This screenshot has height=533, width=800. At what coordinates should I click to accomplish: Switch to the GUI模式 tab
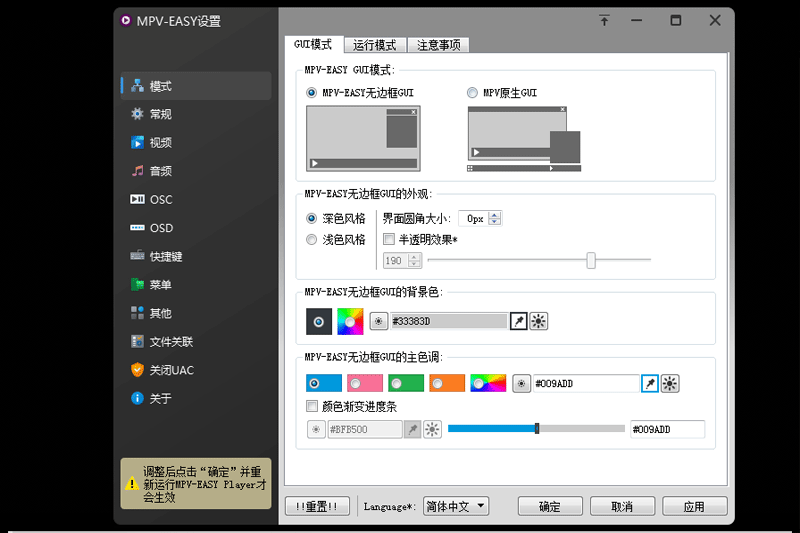click(x=313, y=44)
